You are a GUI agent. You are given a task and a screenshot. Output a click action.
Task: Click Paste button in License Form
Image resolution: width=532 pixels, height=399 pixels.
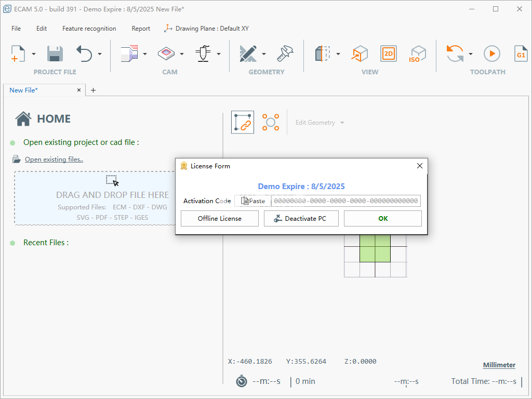pyautogui.click(x=253, y=201)
